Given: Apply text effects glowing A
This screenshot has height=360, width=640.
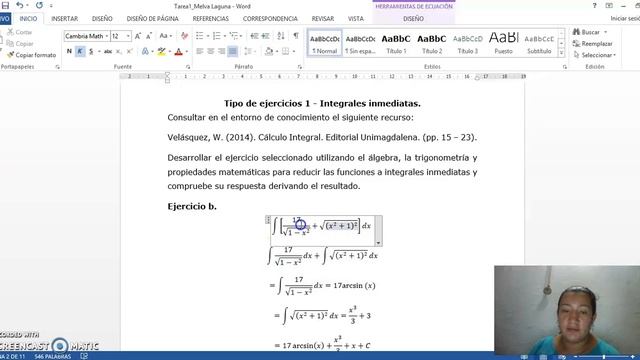Looking at the screenshot, I should tap(145, 51).
